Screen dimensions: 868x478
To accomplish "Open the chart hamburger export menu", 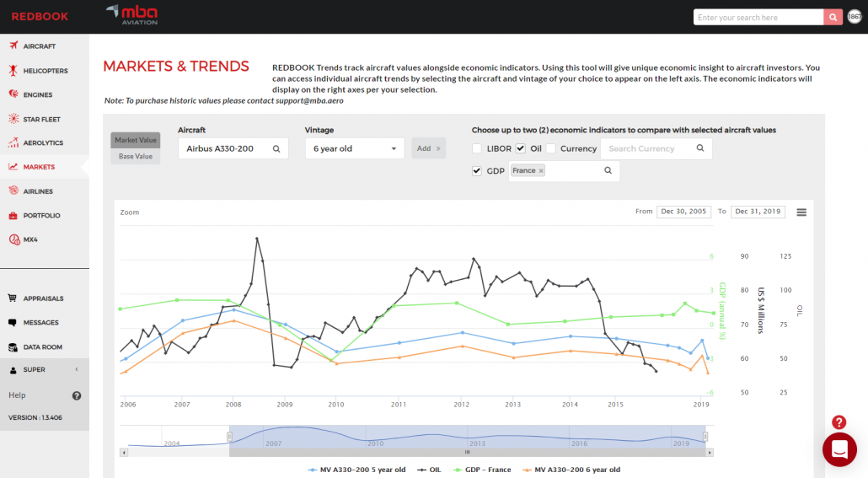I will click(x=801, y=212).
